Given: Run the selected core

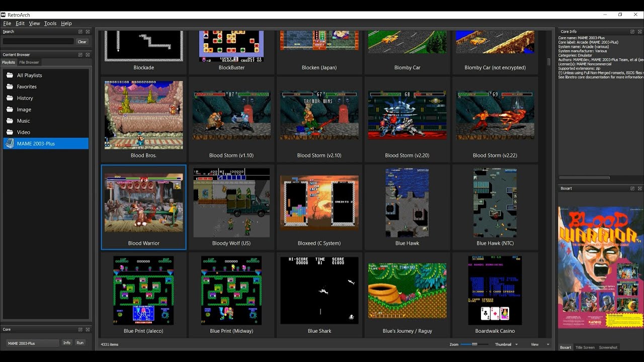Looking at the screenshot, I should pos(80,343).
